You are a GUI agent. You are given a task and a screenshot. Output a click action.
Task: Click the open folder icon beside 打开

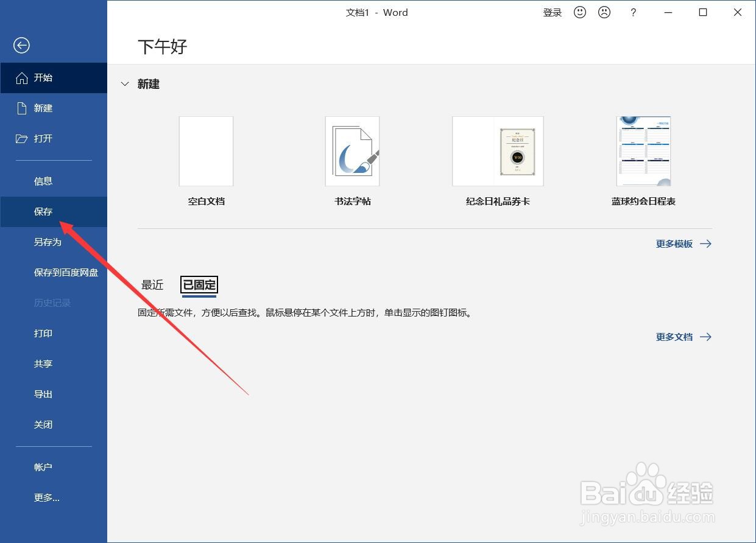21,139
